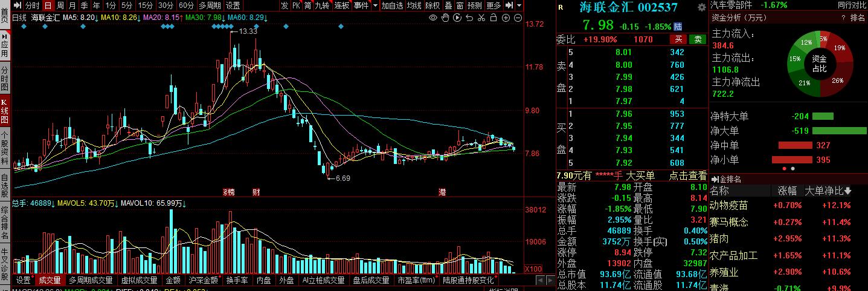868x291 pixels.
Task: Toggle the 叠 overlay button
Action: pos(448,5)
